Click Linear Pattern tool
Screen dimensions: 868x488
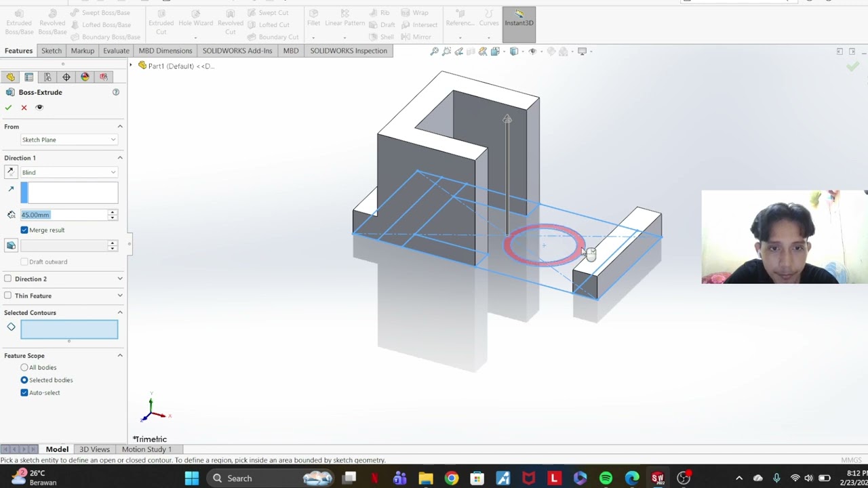point(344,19)
